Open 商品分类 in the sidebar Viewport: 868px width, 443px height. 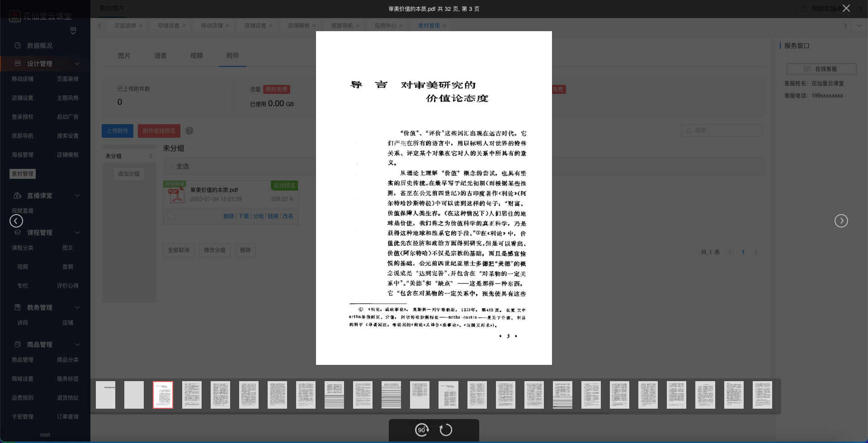tap(68, 360)
